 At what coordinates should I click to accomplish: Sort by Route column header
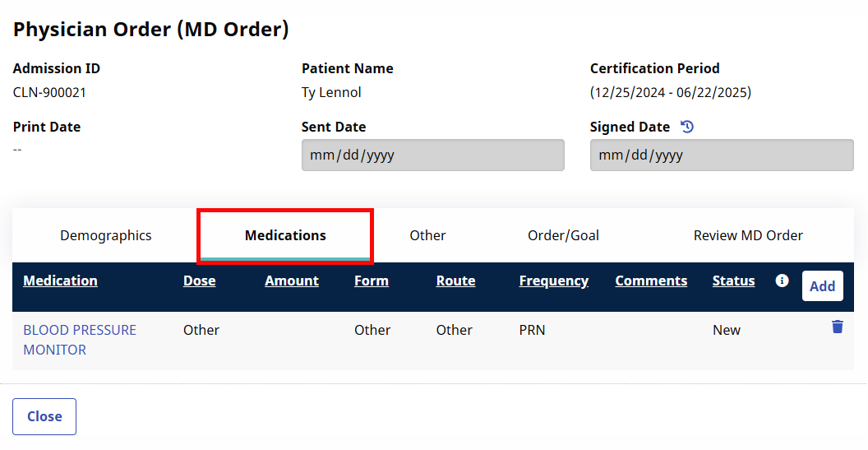coord(456,281)
